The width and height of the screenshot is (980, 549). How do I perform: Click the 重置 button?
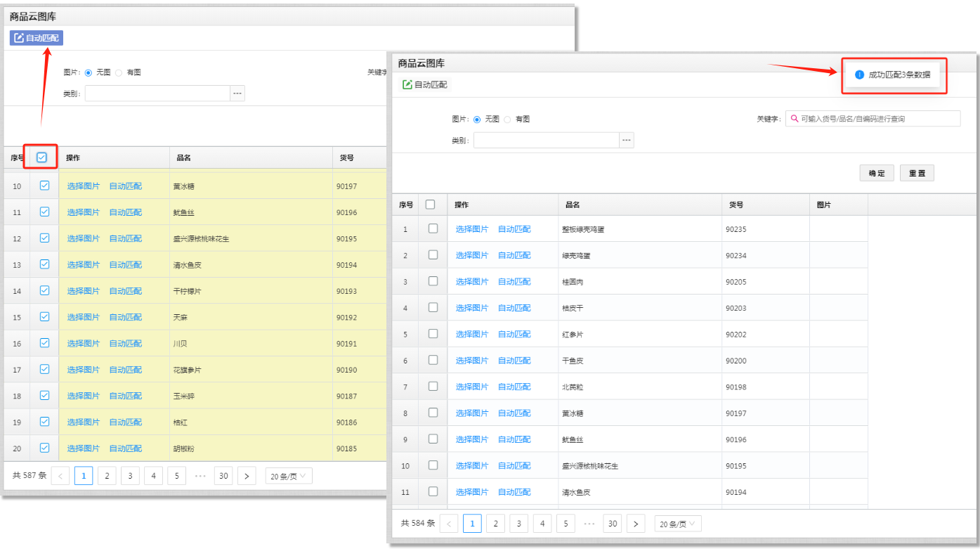click(x=917, y=173)
